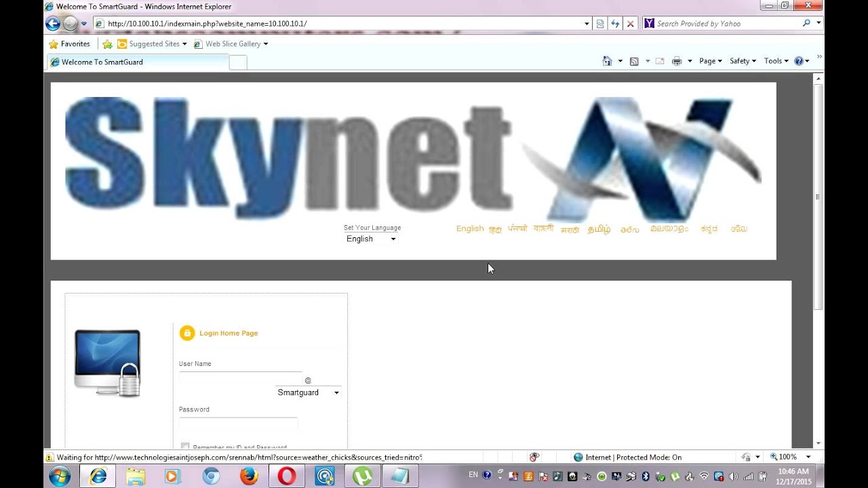Open the Web Slice Gallery link
Screen dimensions: 868x488
tap(231, 44)
